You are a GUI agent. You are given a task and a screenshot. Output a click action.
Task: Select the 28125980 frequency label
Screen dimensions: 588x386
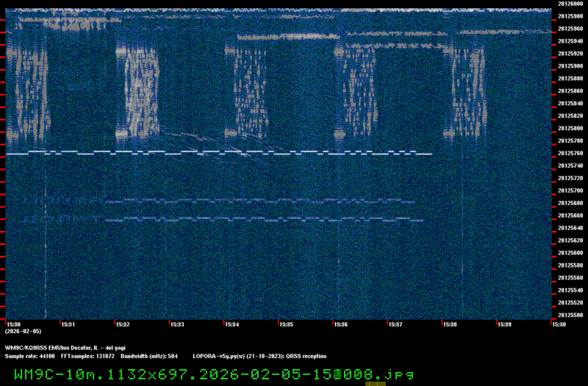[570, 16]
